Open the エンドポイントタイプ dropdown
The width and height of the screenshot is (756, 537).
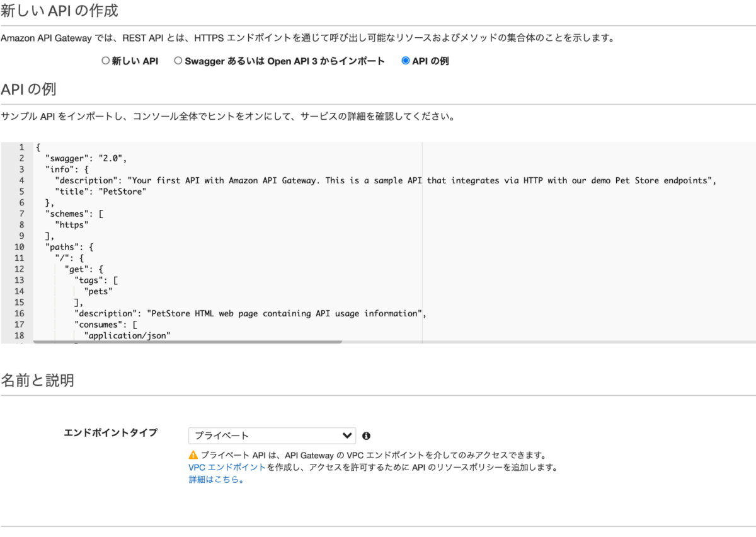pyautogui.click(x=272, y=436)
